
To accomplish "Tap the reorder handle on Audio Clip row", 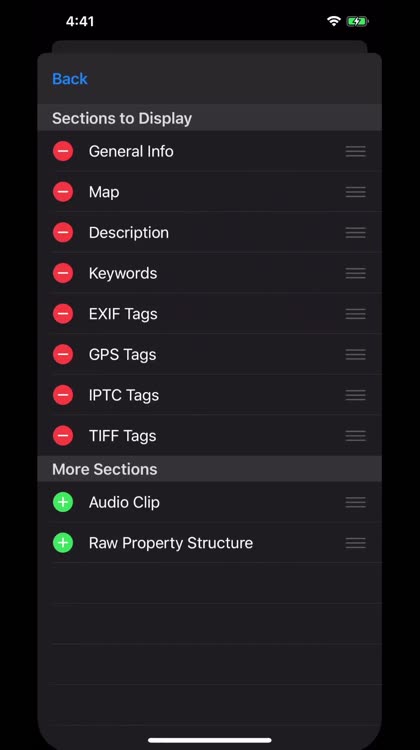I will point(355,502).
